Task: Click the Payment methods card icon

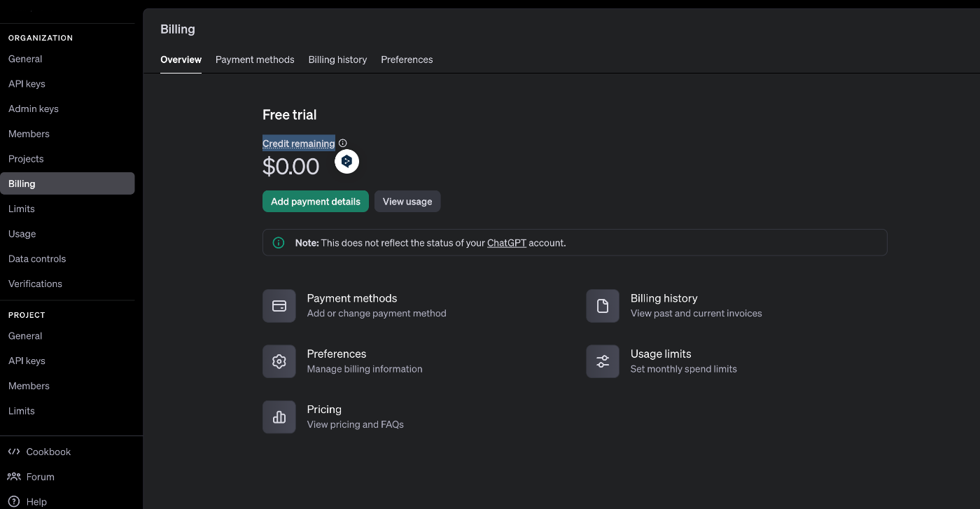Action: click(x=279, y=306)
